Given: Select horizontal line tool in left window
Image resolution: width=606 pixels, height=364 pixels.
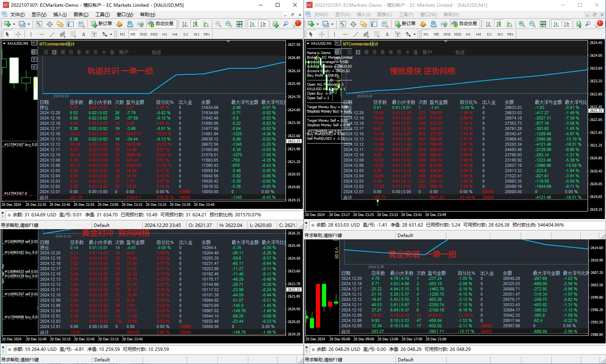Looking at the screenshot, I should pos(42,34).
